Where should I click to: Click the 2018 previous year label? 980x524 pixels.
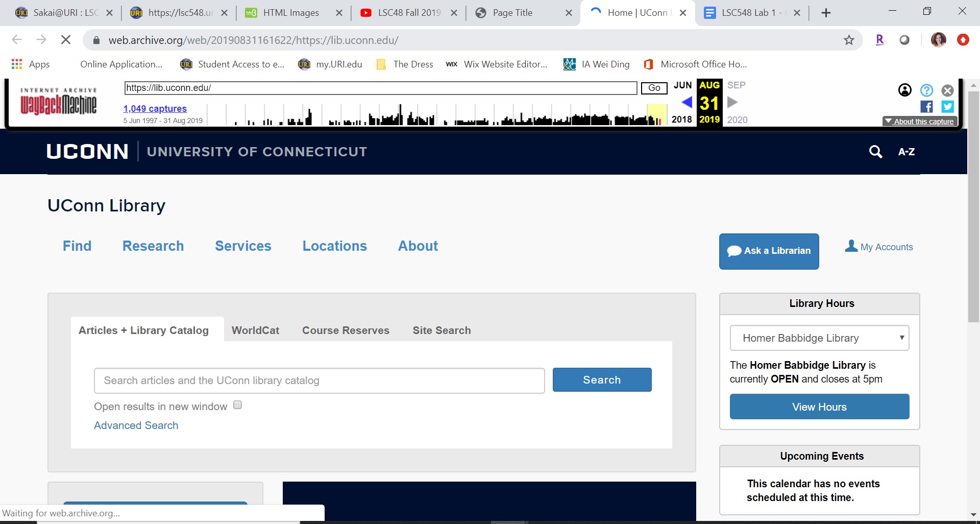682,120
